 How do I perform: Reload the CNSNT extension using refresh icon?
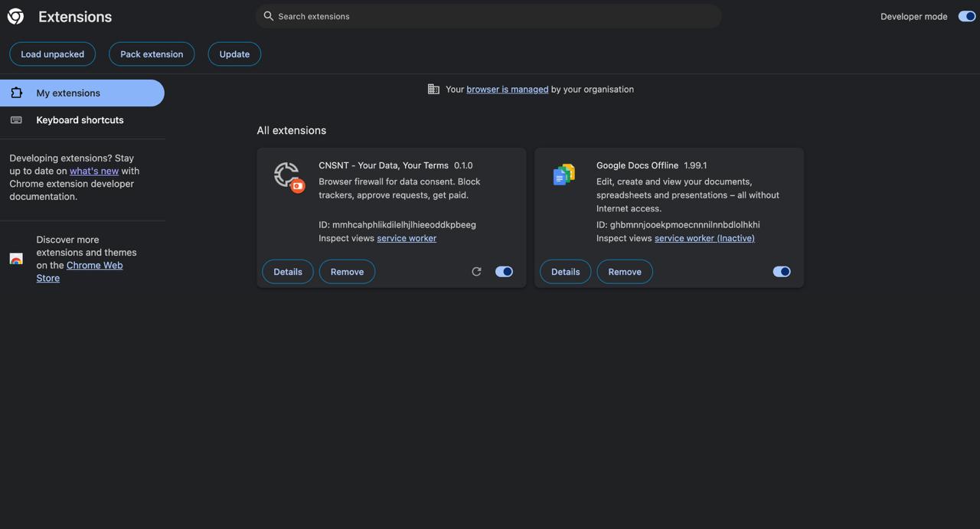pos(476,271)
